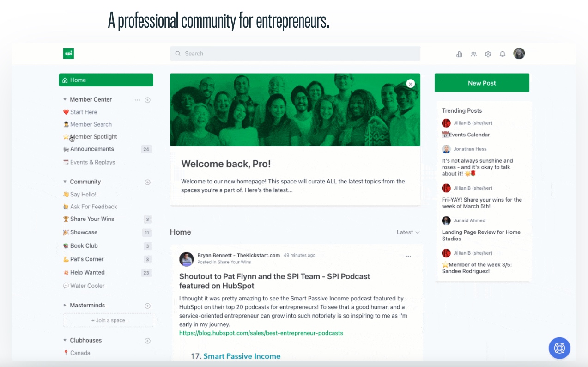Screen dimensions: 588x367
Task: Click the plus icon next to Community
Action: point(147,182)
